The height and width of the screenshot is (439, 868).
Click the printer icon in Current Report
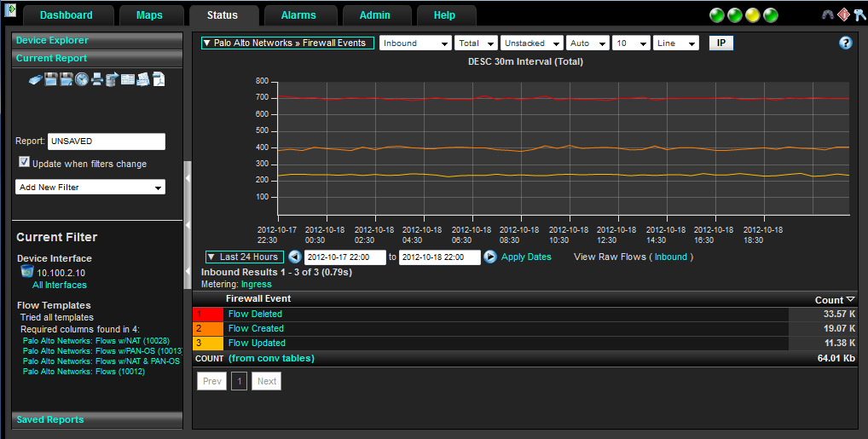pyautogui.click(x=97, y=79)
